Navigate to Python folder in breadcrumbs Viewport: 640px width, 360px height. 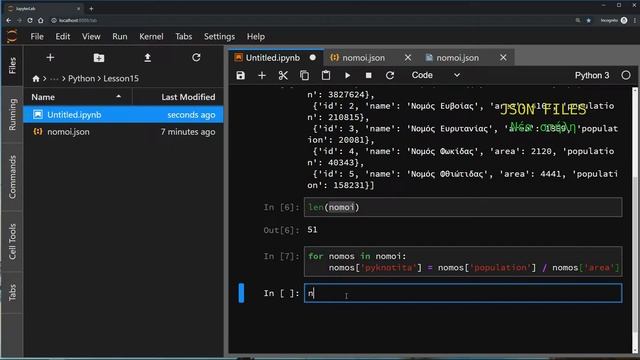pyautogui.click(x=81, y=78)
